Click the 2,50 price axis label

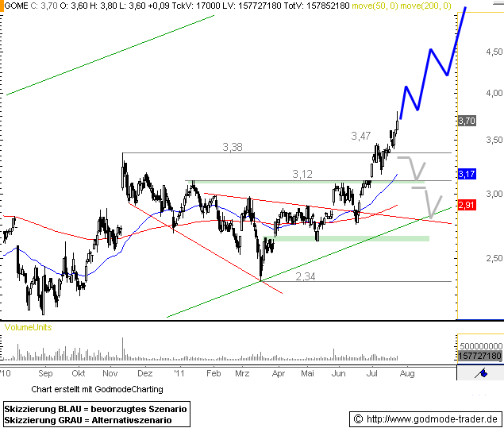(x=494, y=258)
